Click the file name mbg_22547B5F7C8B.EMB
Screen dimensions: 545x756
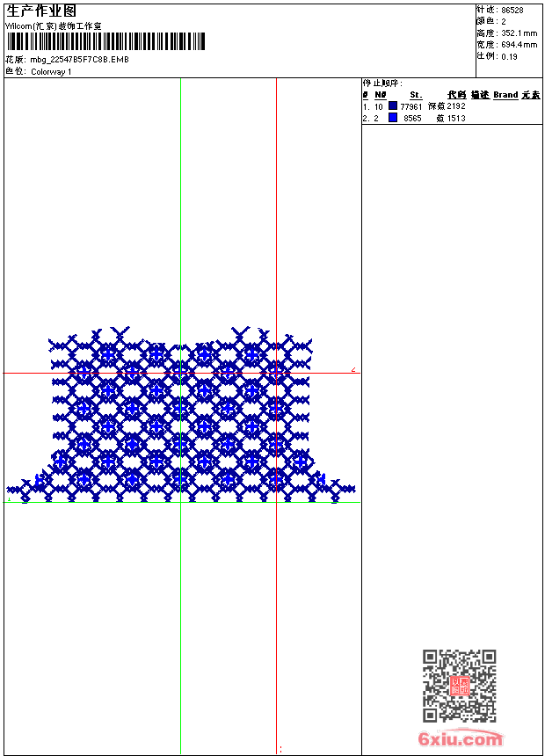pyautogui.click(x=80, y=60)
